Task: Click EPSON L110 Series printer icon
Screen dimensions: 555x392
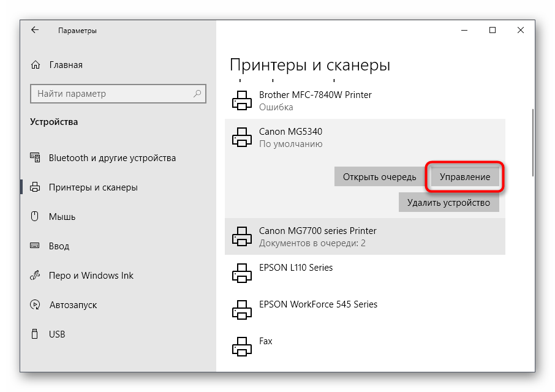Action: pyautogui.click(x=242, y=273)
